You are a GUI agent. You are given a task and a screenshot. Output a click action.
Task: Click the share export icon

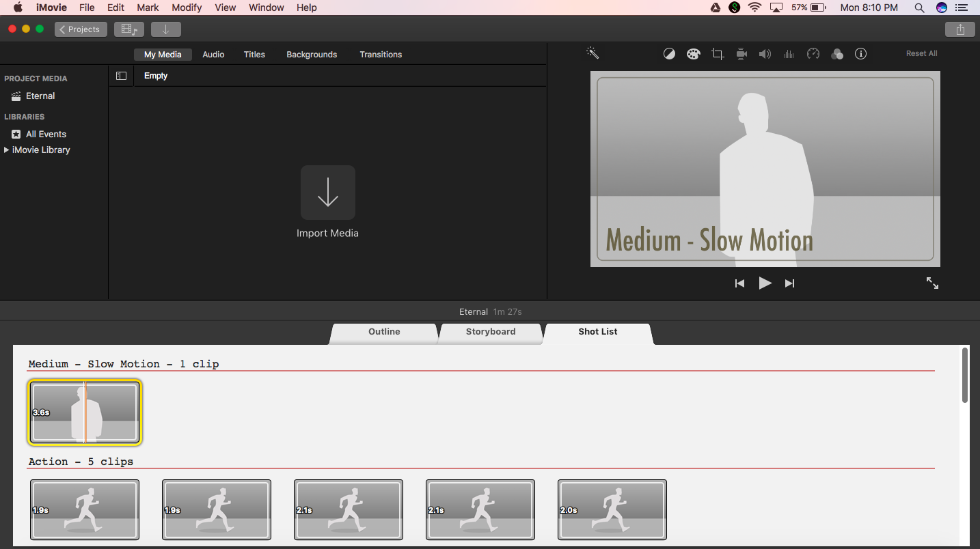pos(961,29)
